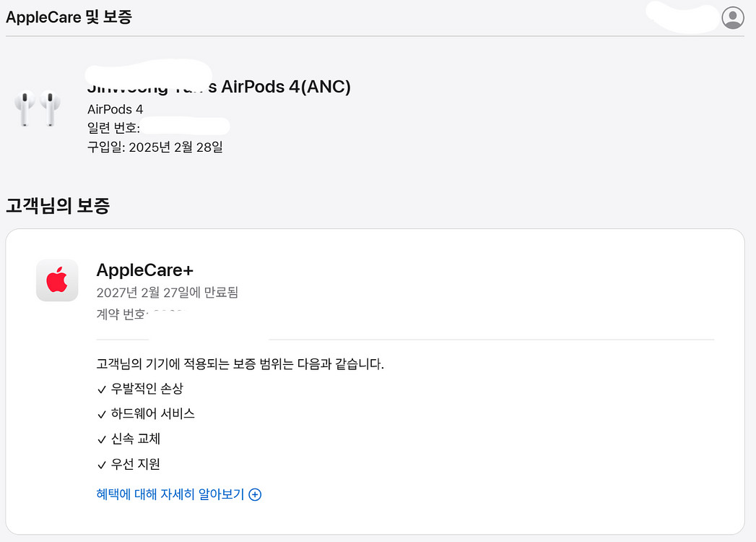756x542 pixels.
Task: Select the AirPods 4(ANC) device name heading
Action: 286,87
